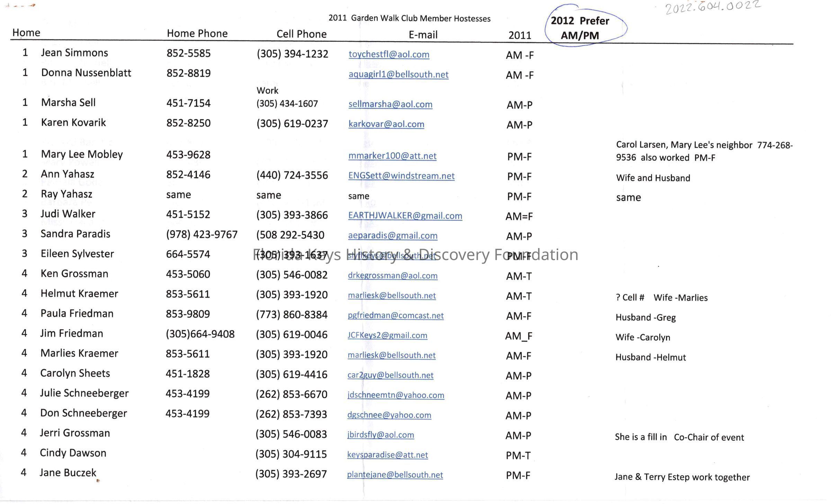Click jdschneemtn@yahoo.com email link
The width and height of the screenshot is (831, 504).
coord(395,395)
